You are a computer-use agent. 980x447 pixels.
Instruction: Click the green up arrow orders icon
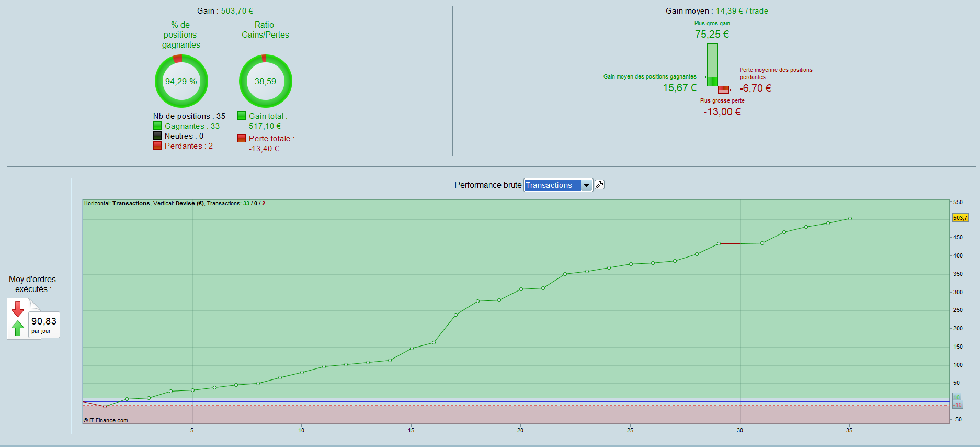click(18, 328)
